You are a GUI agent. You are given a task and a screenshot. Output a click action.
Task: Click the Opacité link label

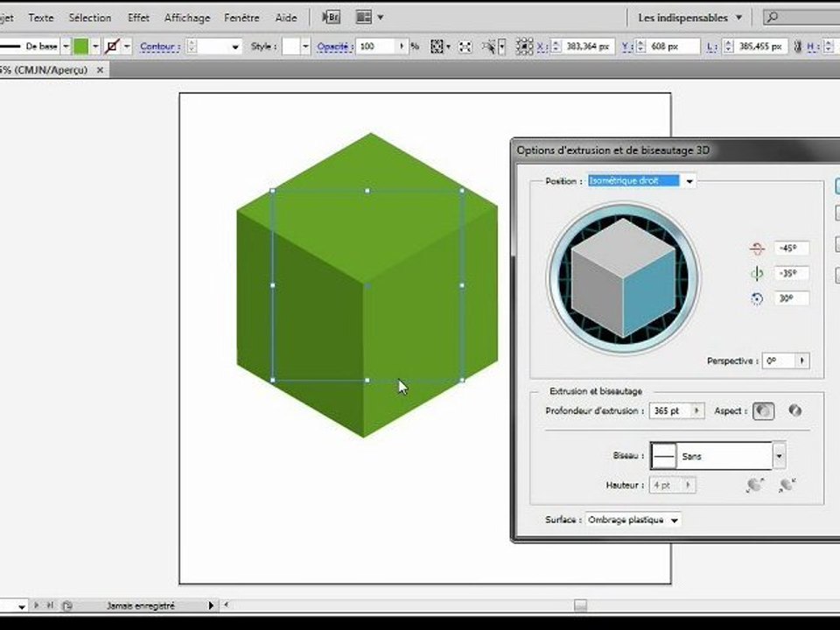(x=332, y=46)
